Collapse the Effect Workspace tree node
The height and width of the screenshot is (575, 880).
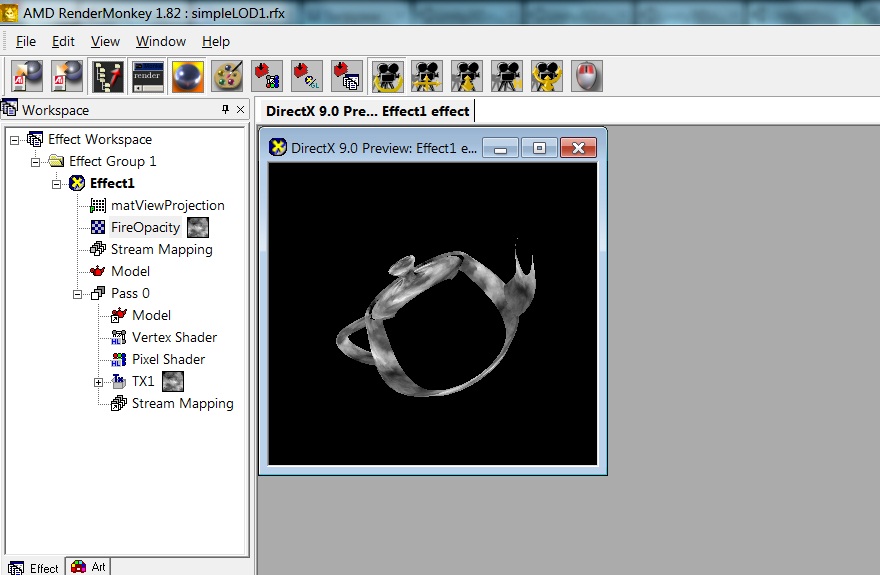pos(15,140)
